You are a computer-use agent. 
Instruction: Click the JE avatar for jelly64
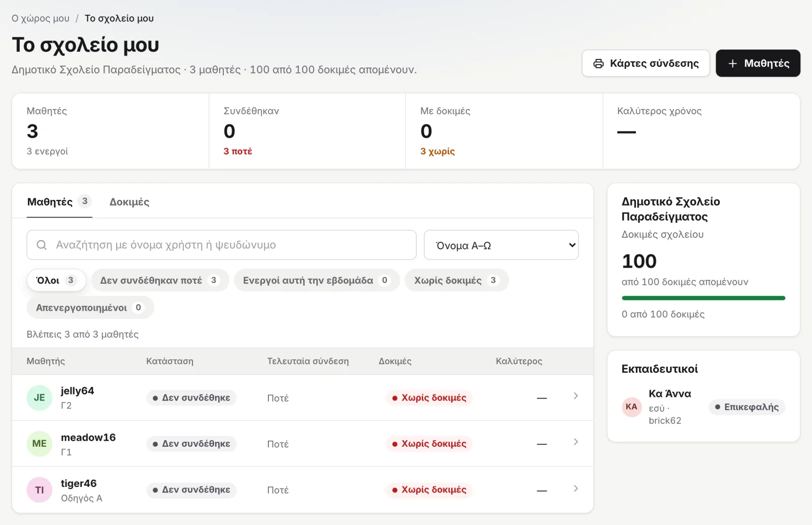pos(40,398)
